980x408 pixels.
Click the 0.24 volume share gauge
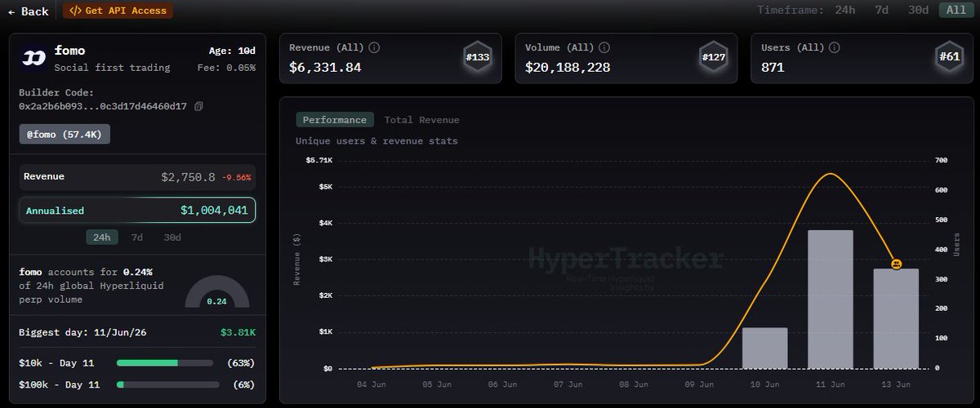[216, 292]
